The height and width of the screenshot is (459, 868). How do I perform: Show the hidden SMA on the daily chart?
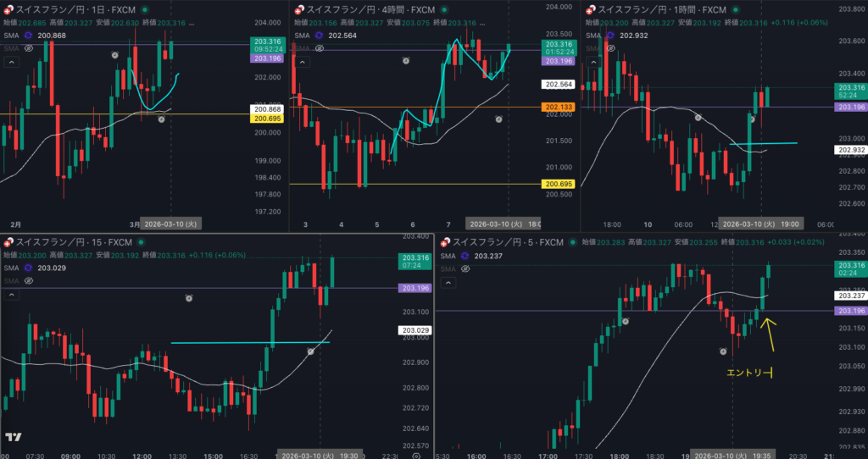point(28,49)
